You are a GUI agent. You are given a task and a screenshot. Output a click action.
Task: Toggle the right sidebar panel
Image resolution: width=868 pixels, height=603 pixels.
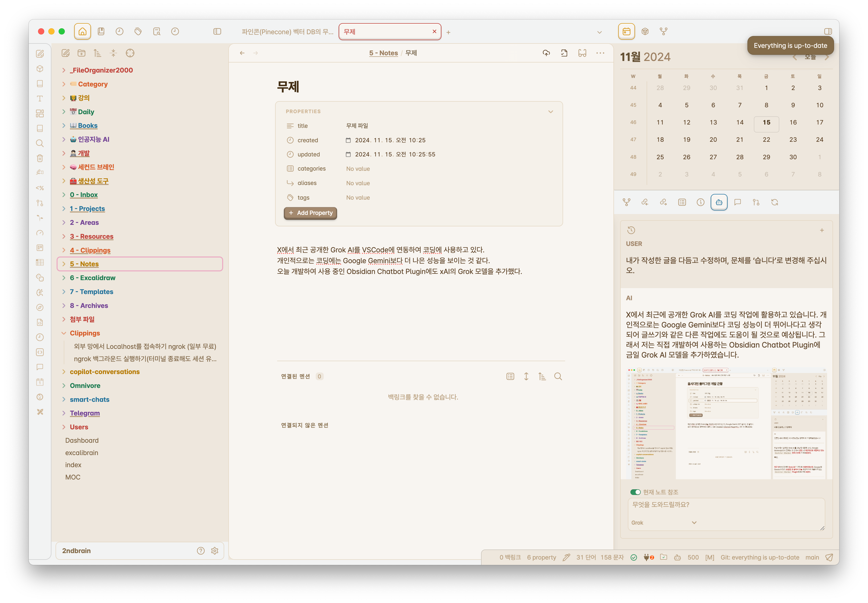click(828, 32)
